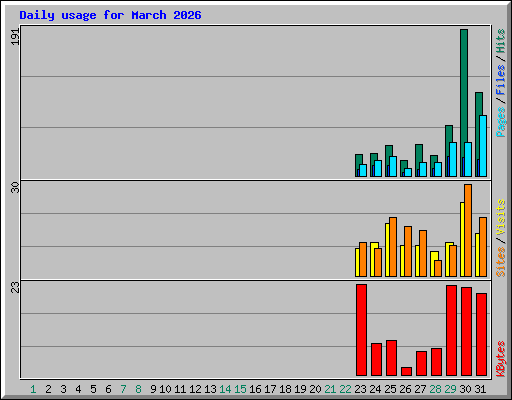
Task: Click the "23" KBytes axis maximum label
Action: tap(15, 287)
